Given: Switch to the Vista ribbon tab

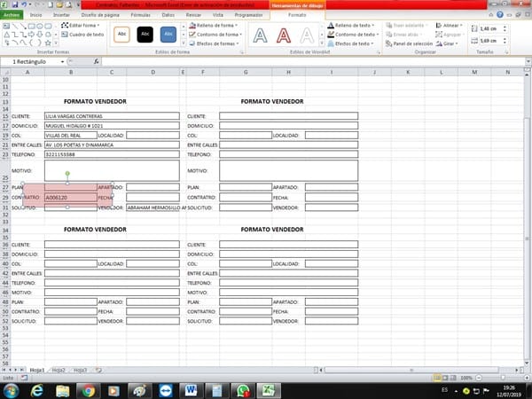Looking at the screenshot, I should [218, 15].
